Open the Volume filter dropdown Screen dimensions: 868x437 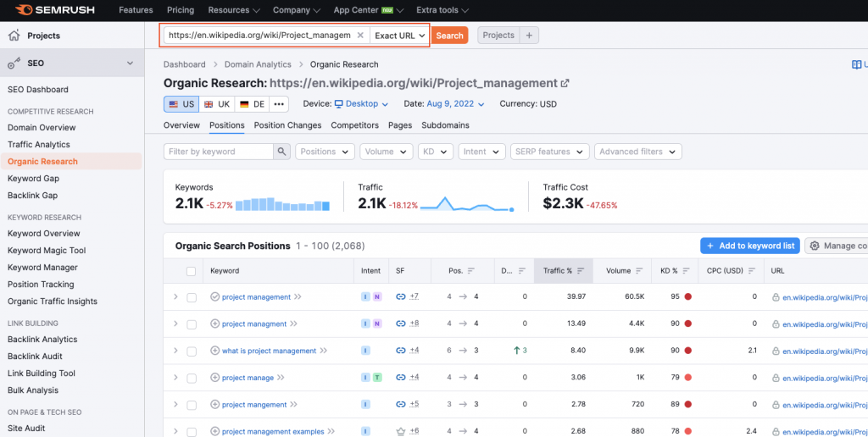(x=387, y=152)
